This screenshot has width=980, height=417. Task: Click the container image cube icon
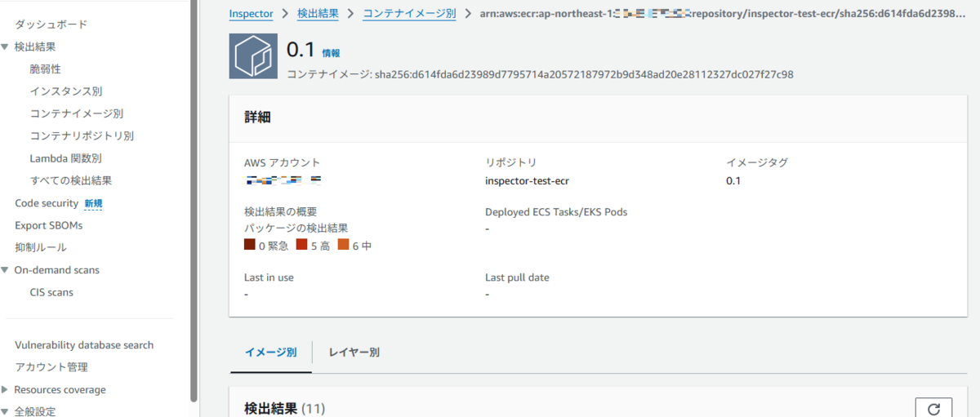pyautogui.click(x=255, y=56)
